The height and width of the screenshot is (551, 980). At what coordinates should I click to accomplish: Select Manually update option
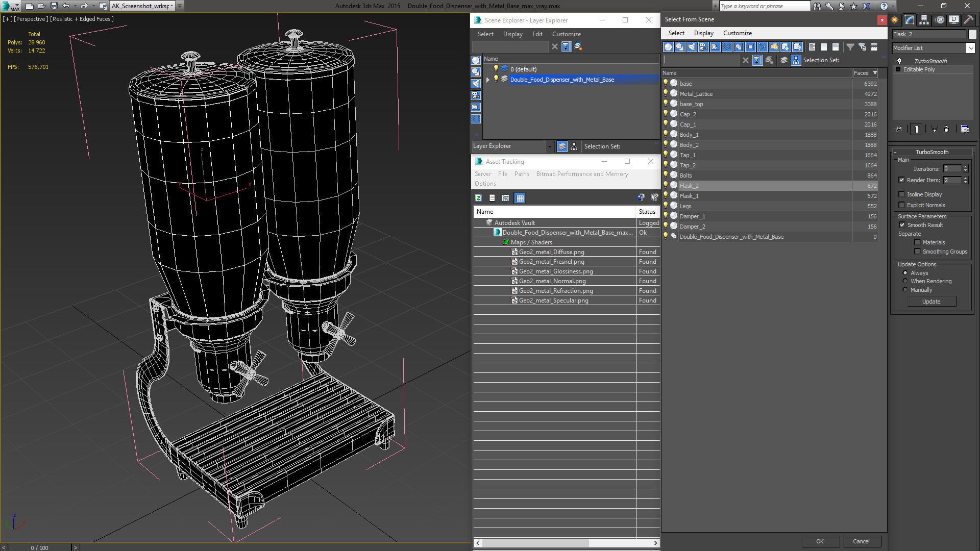[x=905, y=290]
